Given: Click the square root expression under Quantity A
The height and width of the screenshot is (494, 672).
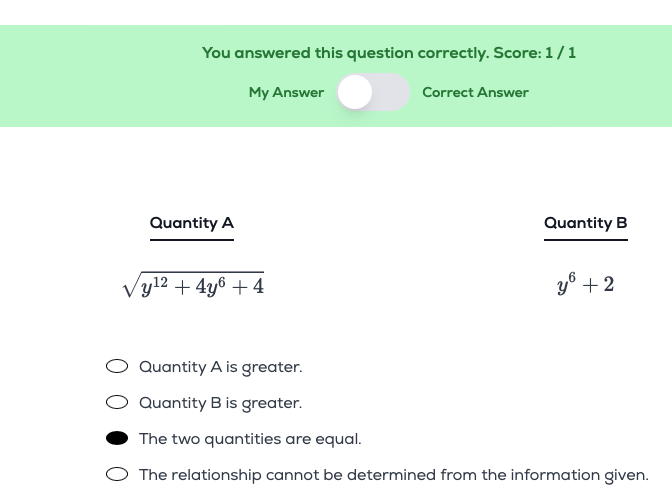Looking at the screenshot, I should 193,285.
